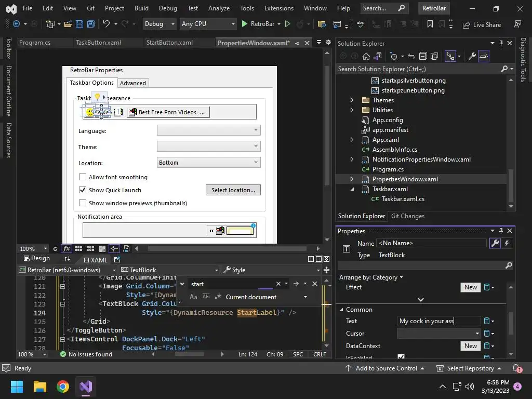
Task: Open the Theme dropdown in designer
Action: pos(209,146)
